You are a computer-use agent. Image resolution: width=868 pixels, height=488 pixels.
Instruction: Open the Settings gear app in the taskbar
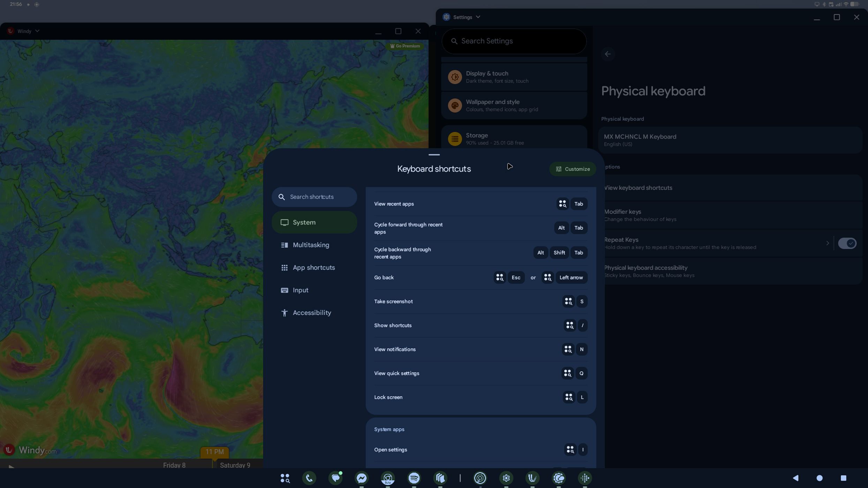(506, 478)
